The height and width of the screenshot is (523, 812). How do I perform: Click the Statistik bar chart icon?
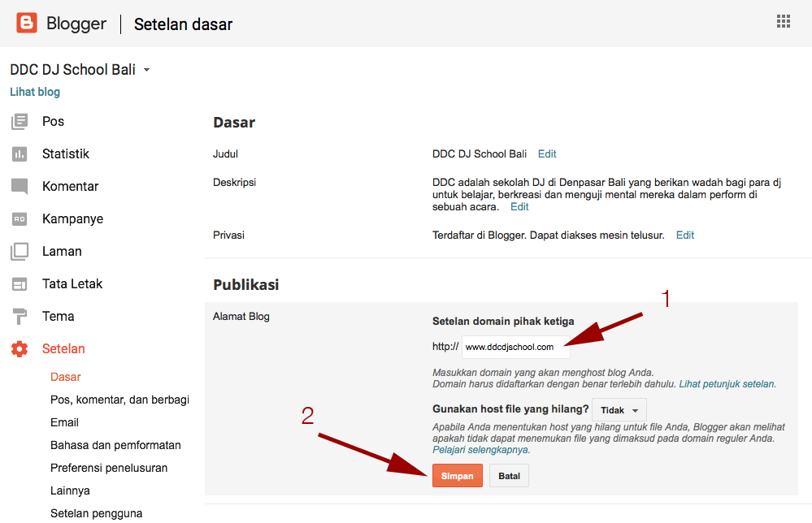click(20, 154)
